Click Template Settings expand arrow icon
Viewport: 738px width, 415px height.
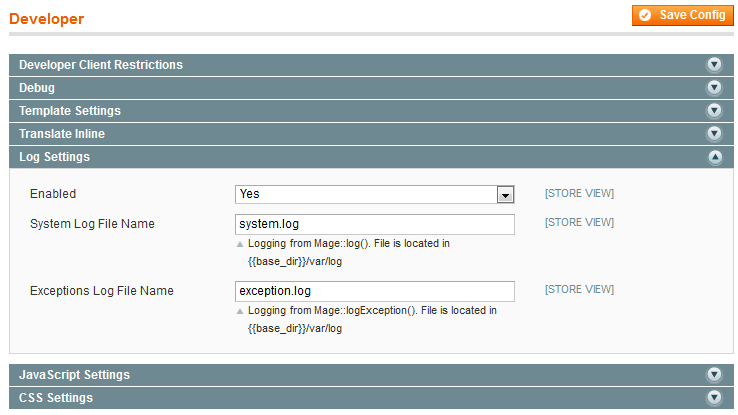click(714, 111)
